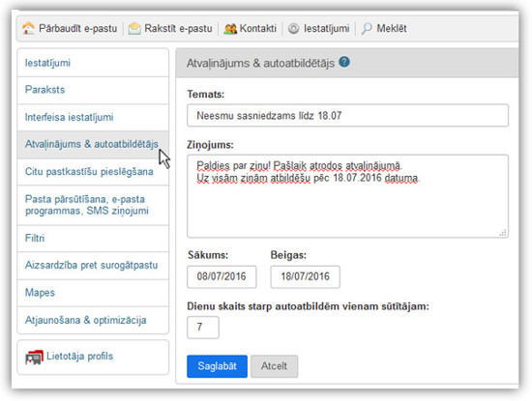Go to Kontakti in the toolbar
Viewport: 532px width, 401px height.
(x=258, y=28)
